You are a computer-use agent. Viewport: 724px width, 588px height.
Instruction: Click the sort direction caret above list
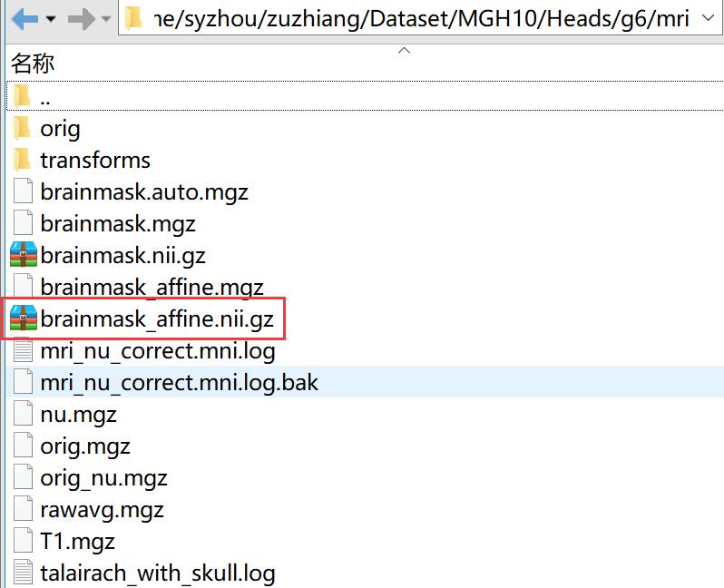[x=404, y=50]
